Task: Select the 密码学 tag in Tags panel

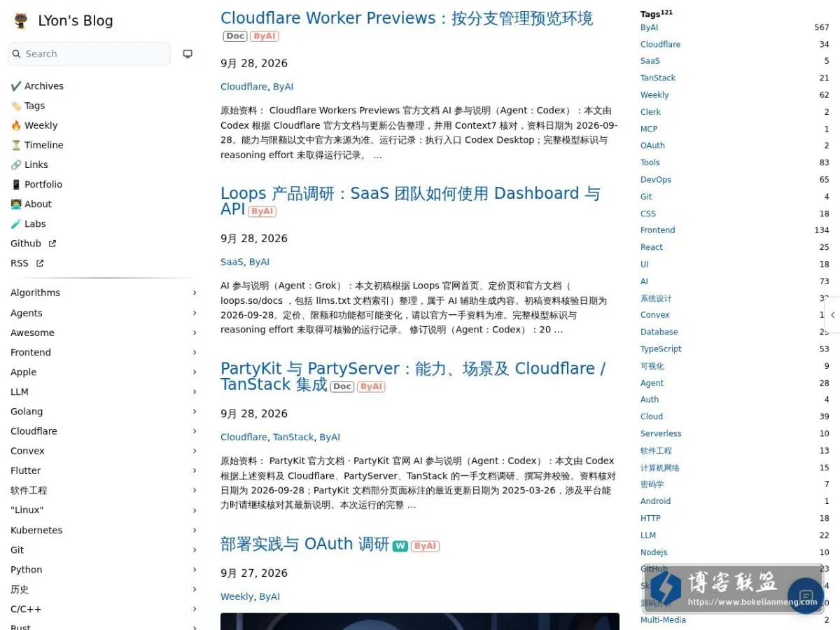Action: click(x=652, y=484)
